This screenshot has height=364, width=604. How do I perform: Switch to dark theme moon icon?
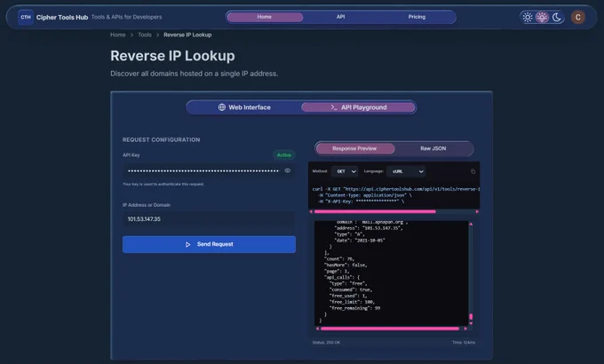pos(556,17)
